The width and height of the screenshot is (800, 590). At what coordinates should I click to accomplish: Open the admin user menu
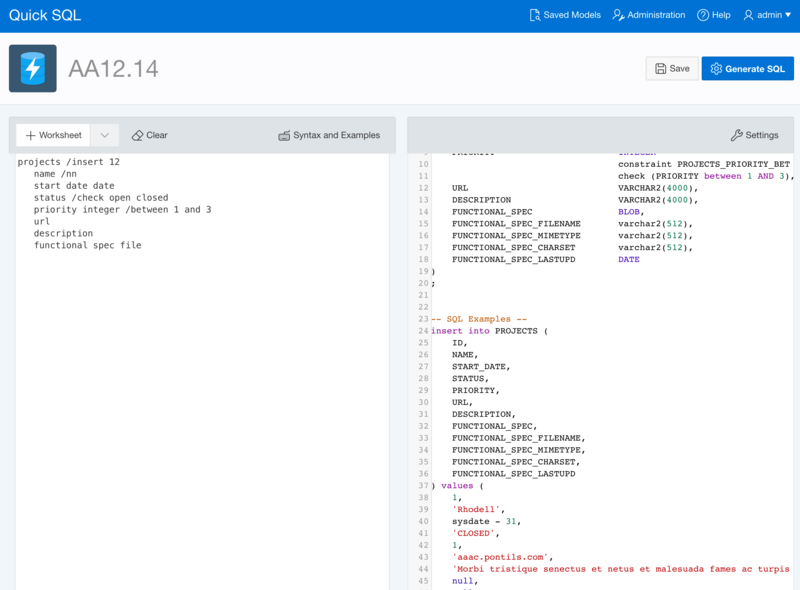767,15
